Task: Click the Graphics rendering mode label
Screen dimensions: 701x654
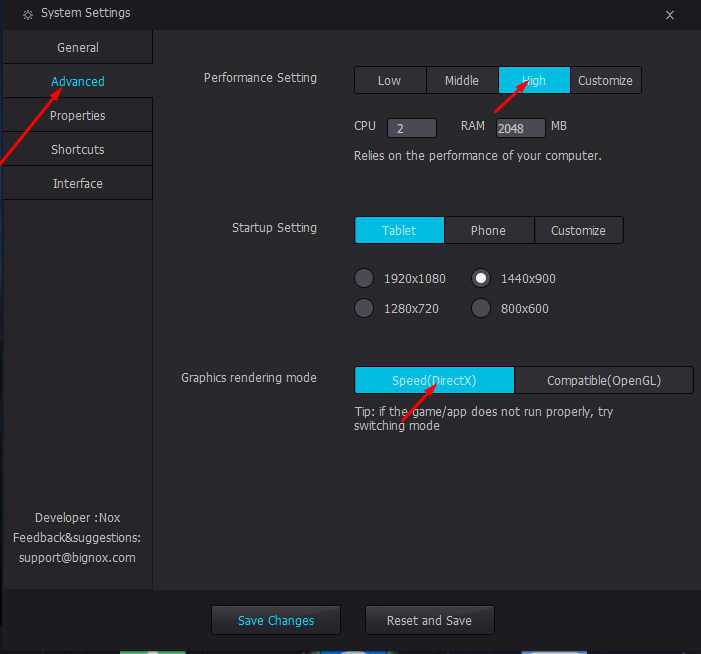Action: (x=249, y=378)
